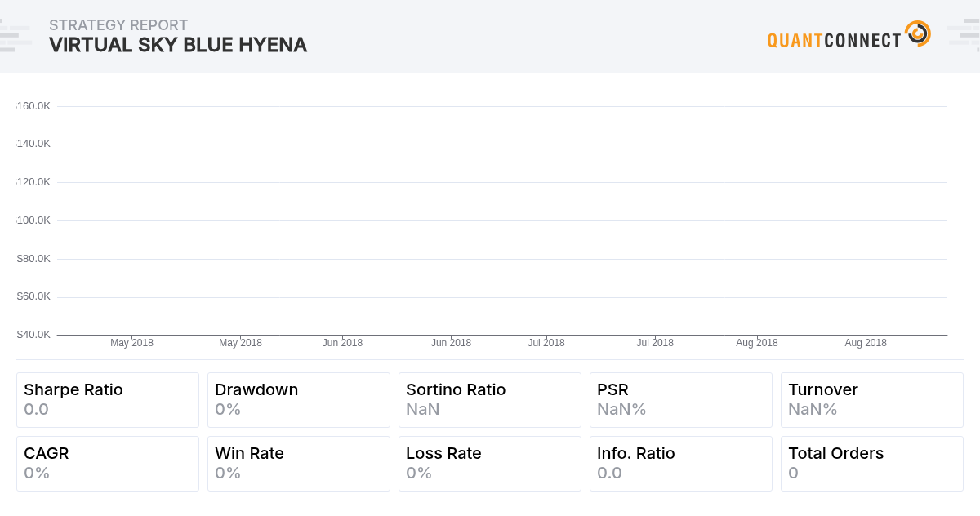Click the $60.0K y-axis label
Screen dimensions: 980x516
(33, 296)
